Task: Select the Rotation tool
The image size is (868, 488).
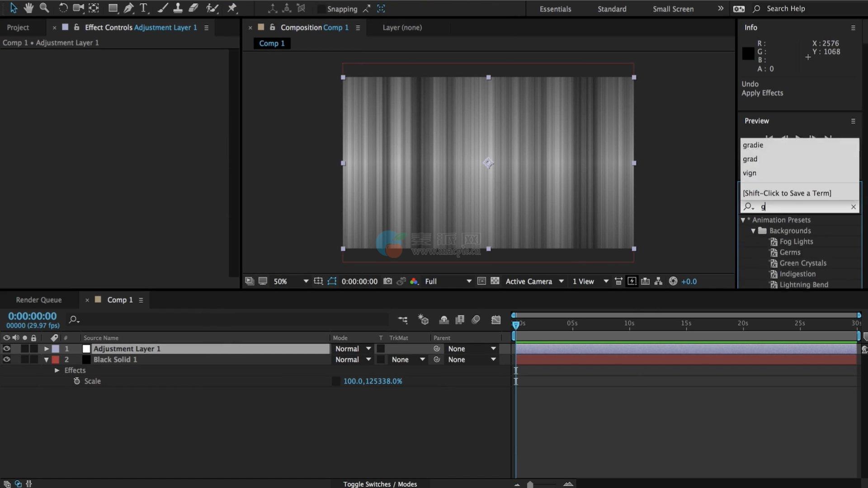Action: [x=63, y=8]
